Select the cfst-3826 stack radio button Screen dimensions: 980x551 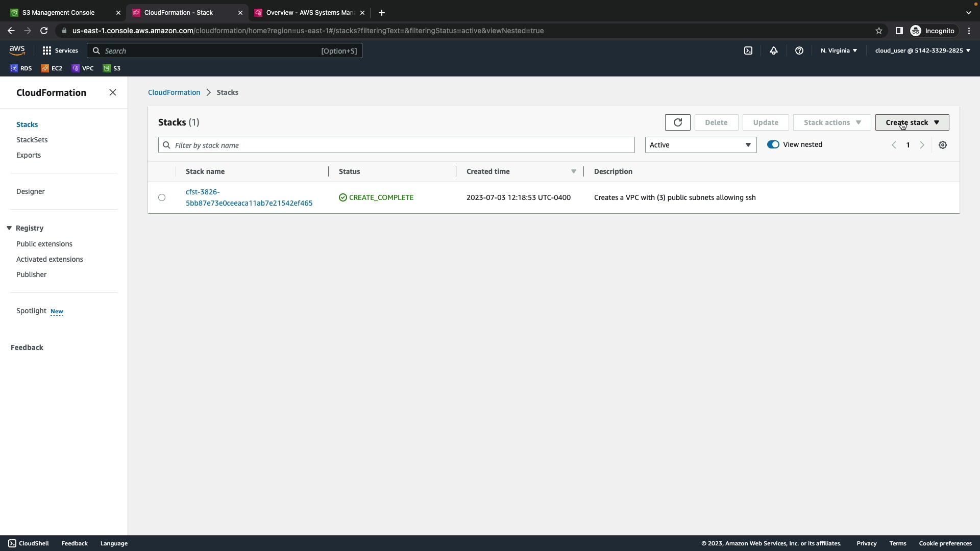[x=162, y=197]
